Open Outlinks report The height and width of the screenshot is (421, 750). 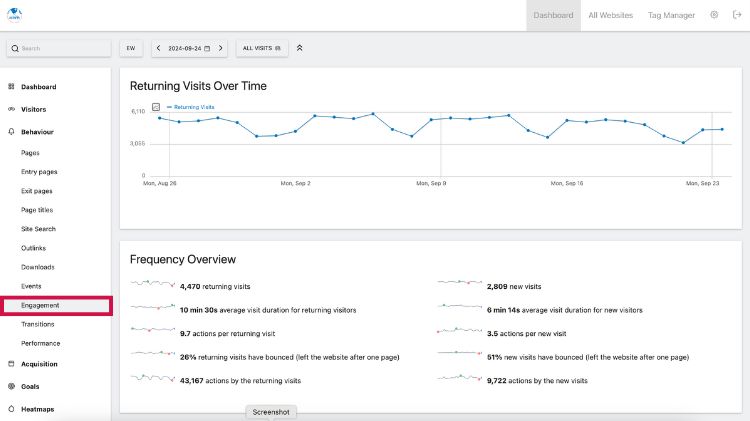click(x=33, y=248)
